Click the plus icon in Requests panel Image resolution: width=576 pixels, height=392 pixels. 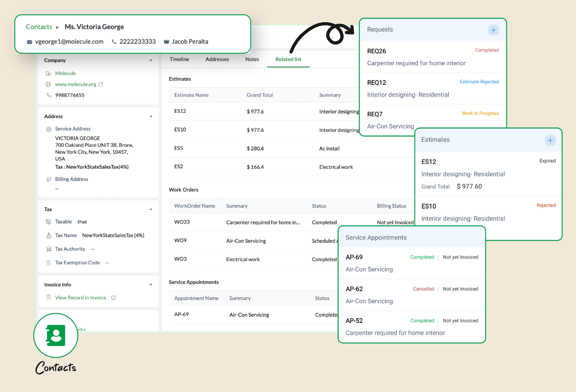point(493,30)
